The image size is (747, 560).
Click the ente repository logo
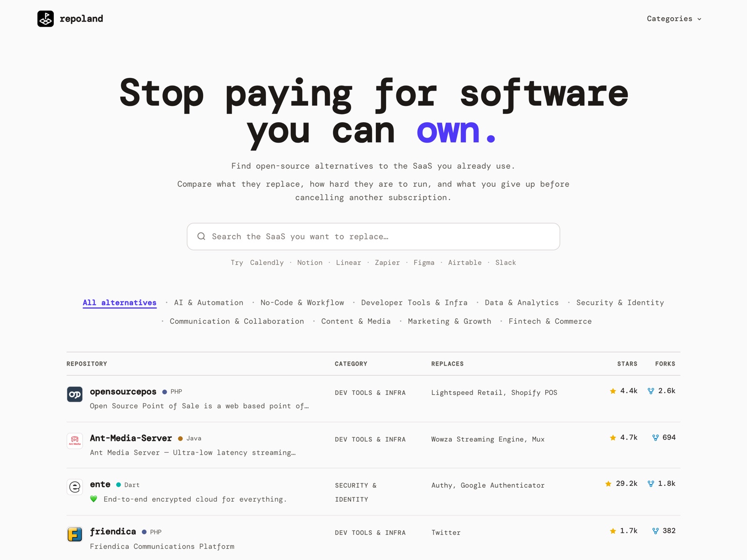[x=75, y=487]
